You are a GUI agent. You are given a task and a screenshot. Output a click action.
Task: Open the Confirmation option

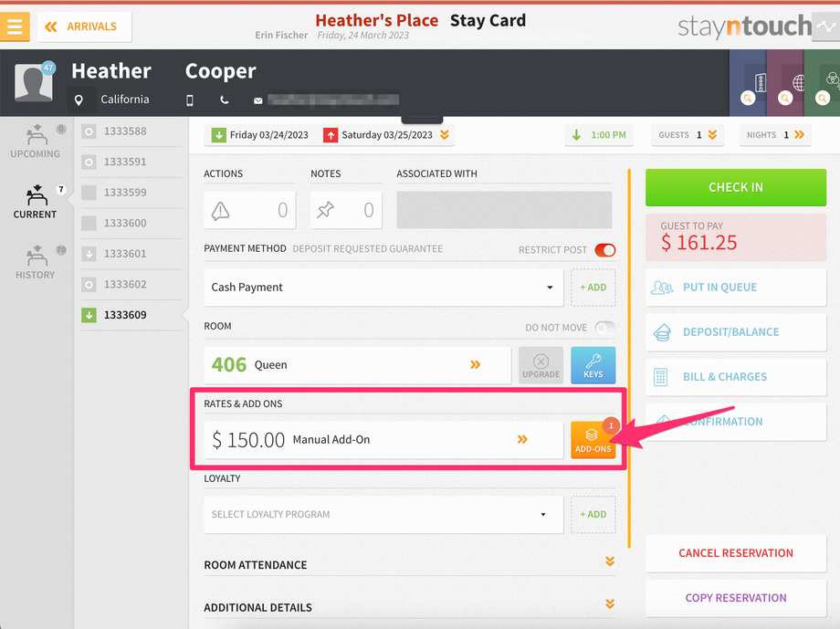[736, 422]
